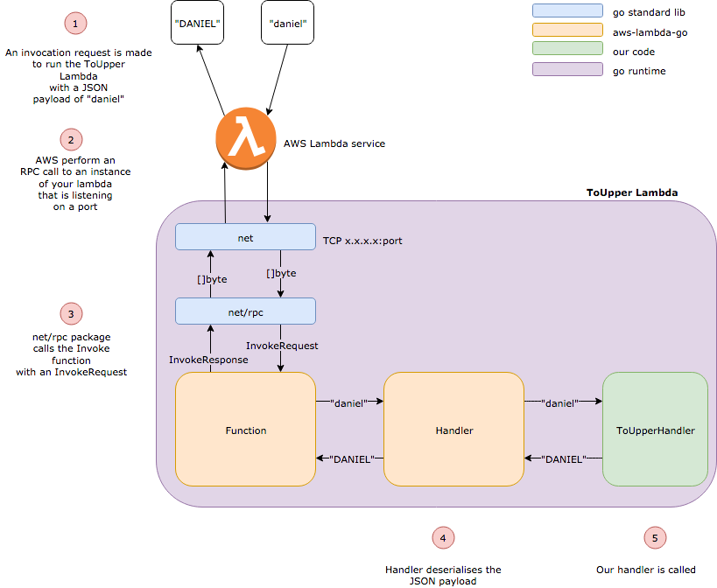Screen dimensions: 717x588
Task: Click the "aws-lambda-go" legend text
Action: [650, 32]
